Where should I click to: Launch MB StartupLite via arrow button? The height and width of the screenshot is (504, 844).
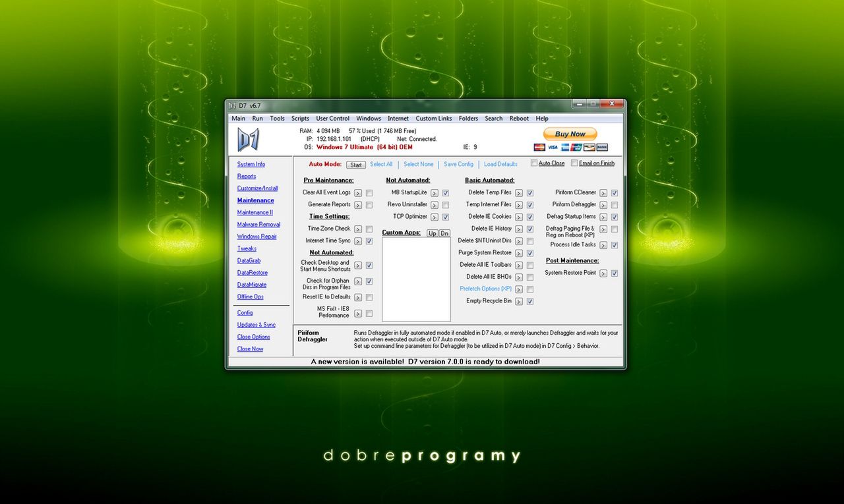[x=435, y=193]
